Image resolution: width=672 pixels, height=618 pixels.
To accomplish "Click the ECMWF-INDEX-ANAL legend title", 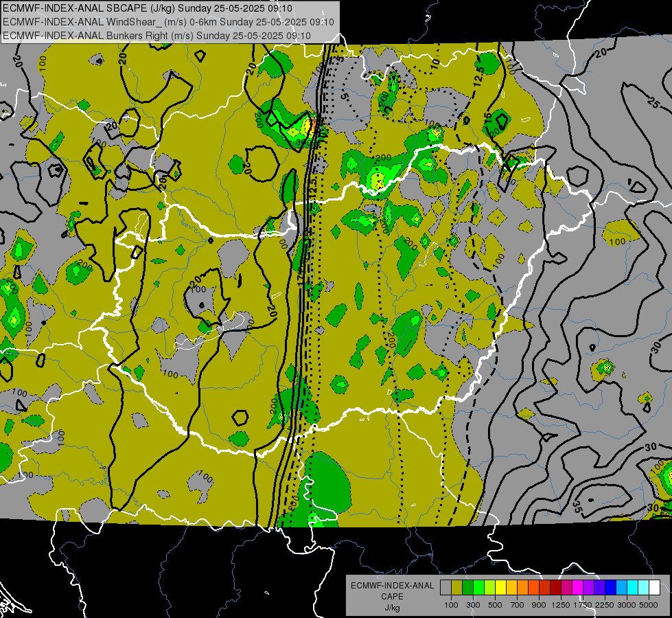I will 393,586.
